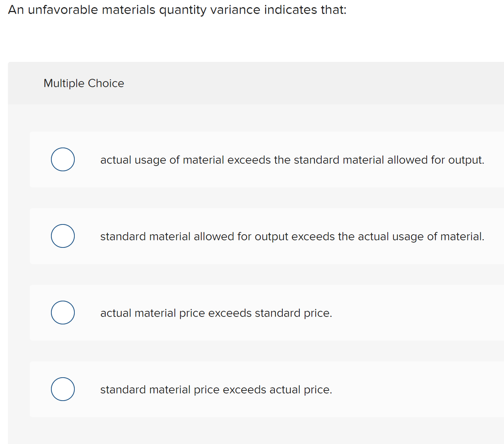The image size is (504, 444).
Task: Choose answer about actual usage exceeding standard material
Action: (x=63, y=160)
